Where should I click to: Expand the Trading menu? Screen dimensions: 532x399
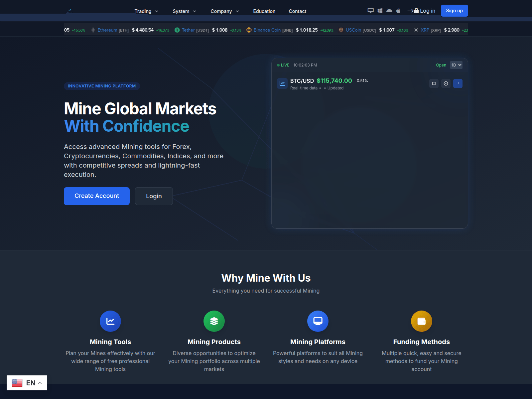pos(146,11)
